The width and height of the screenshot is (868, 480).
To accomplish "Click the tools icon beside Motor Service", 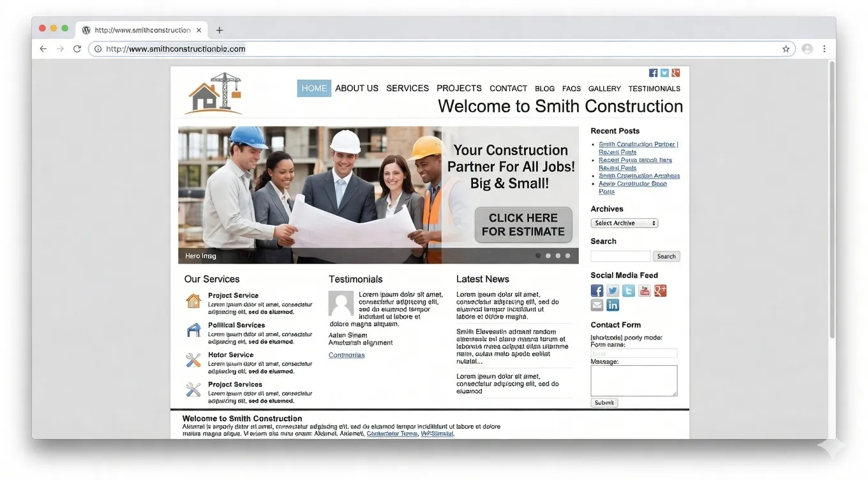I will point(192,360).
